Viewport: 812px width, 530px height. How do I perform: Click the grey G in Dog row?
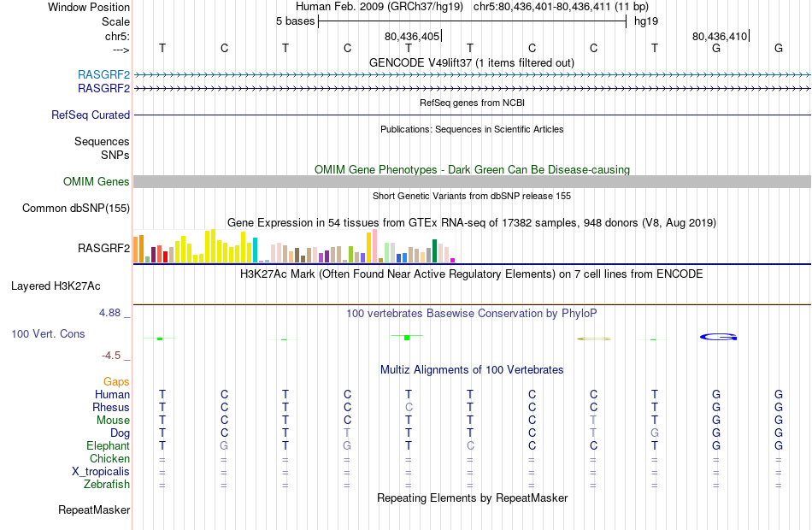tap(655, 433)
